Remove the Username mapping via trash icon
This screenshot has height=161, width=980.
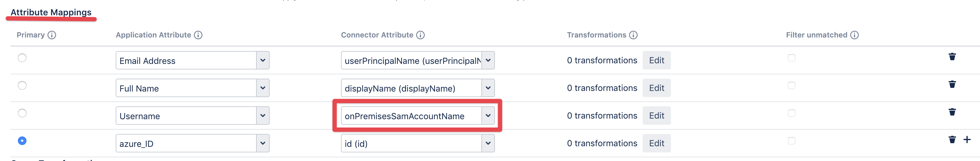point(952,112)
